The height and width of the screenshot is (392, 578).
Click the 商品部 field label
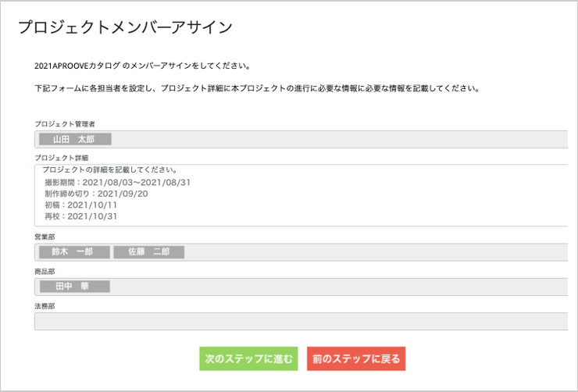[45, 272]
